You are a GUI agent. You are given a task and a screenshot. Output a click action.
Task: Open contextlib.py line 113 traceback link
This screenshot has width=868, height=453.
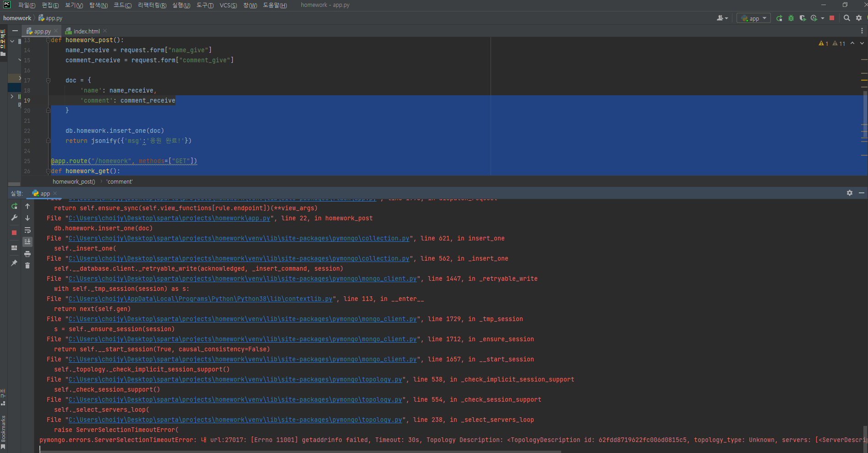click(201, 299)
